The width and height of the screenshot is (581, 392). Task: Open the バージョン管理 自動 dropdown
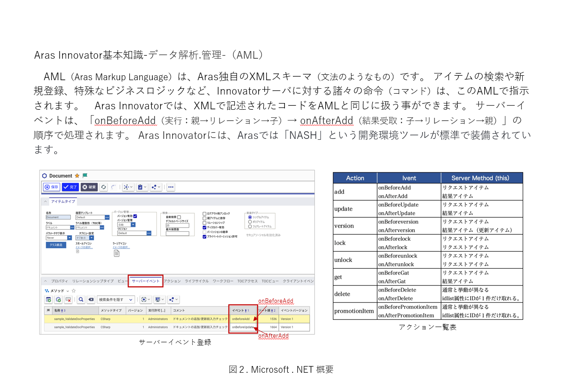pyautogui.click(x=133, y=224)
